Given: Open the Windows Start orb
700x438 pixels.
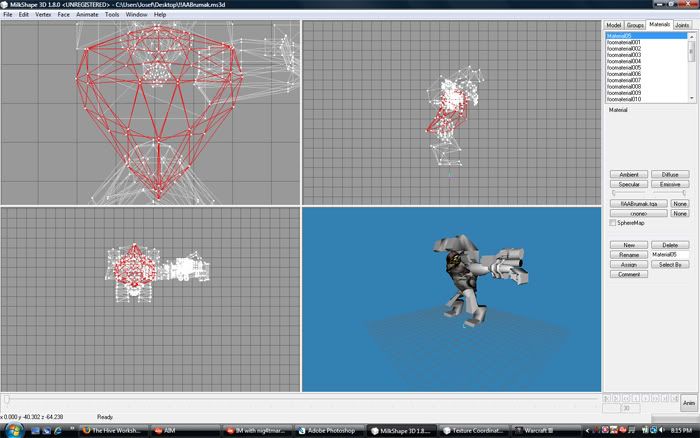Looking at the screenshot, I should (13, 430).
